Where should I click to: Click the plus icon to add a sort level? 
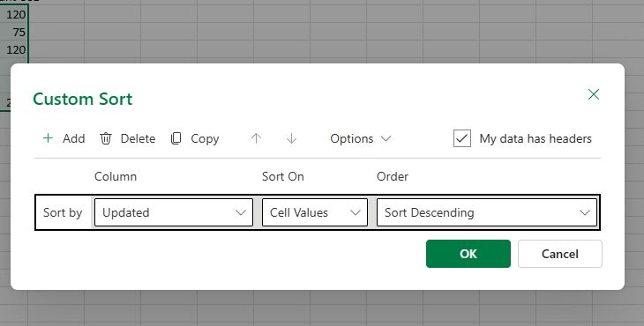[x=48, y=138]
